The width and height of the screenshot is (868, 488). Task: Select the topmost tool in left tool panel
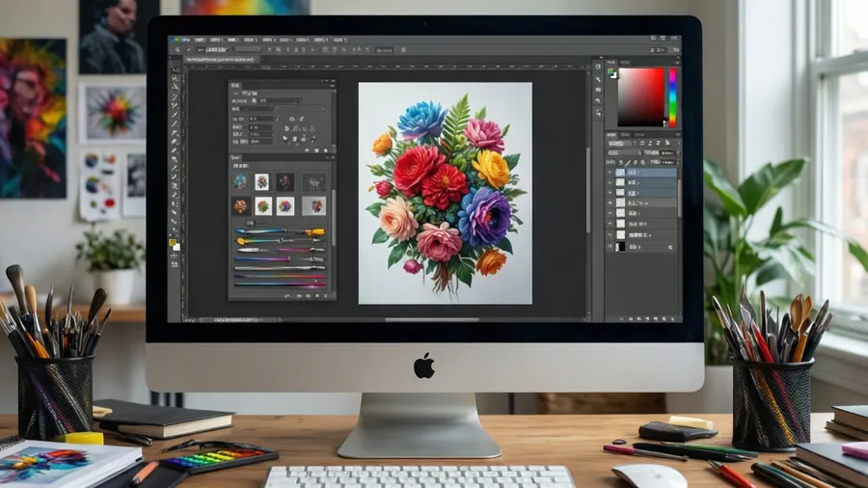tap(175, 70)
